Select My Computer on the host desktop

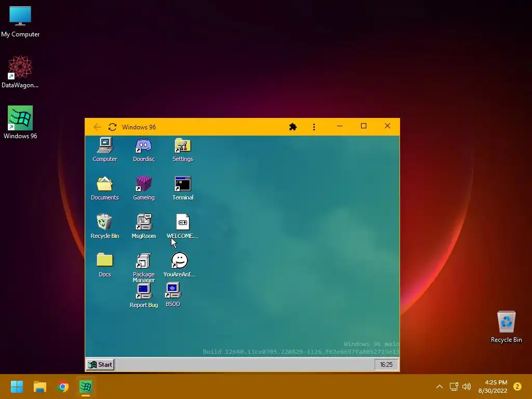pos(20,21)
